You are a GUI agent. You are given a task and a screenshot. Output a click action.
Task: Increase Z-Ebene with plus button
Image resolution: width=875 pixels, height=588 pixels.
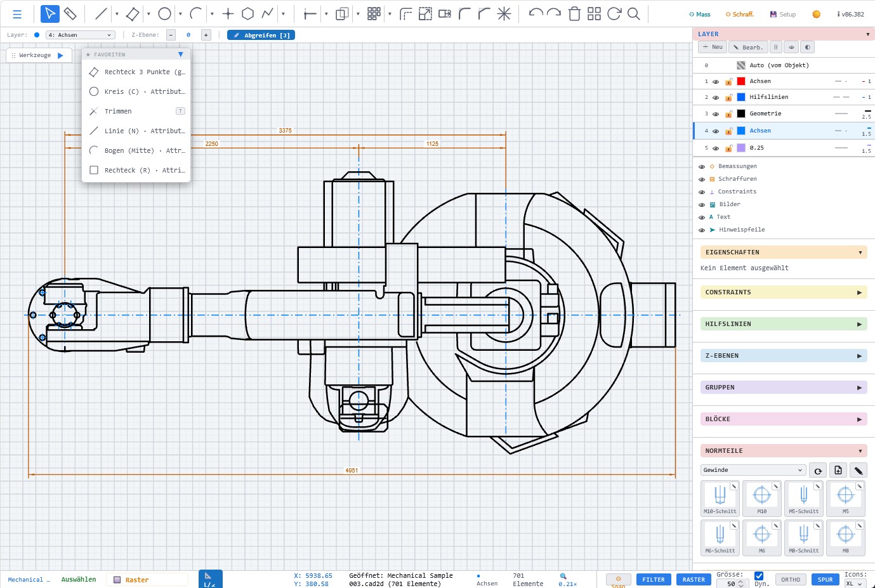point(206,36)
